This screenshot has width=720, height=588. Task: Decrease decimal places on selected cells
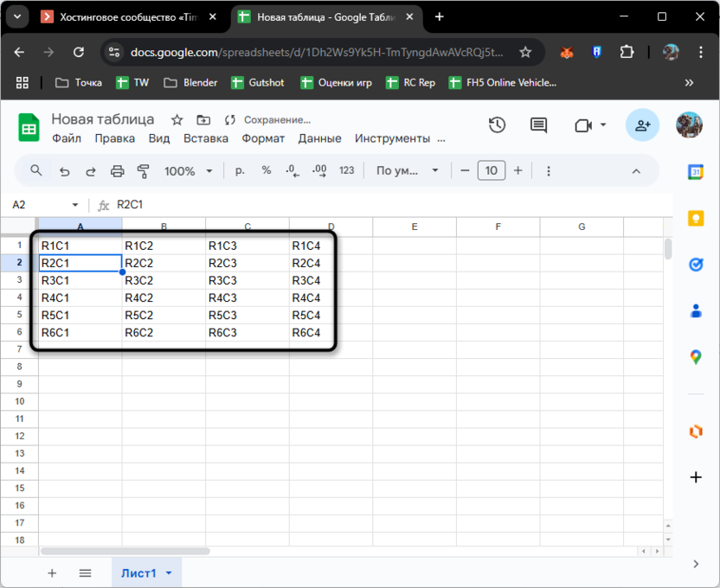tap(292, 170)
